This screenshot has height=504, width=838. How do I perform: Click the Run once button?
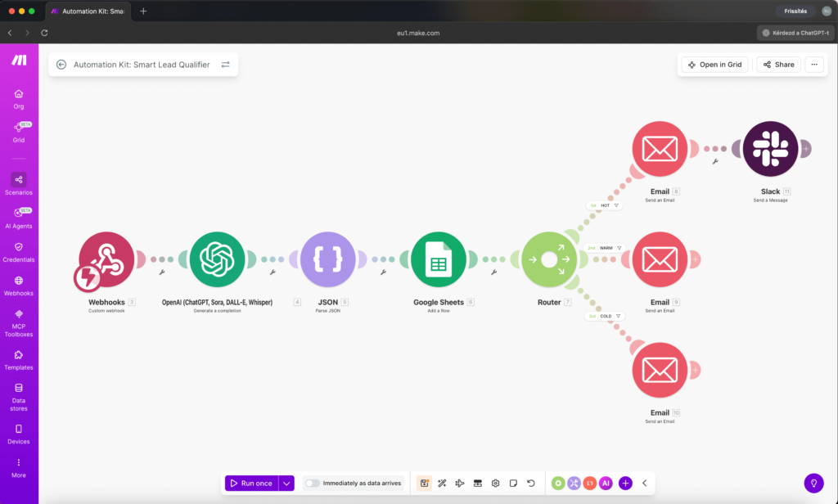pos(254,483)
